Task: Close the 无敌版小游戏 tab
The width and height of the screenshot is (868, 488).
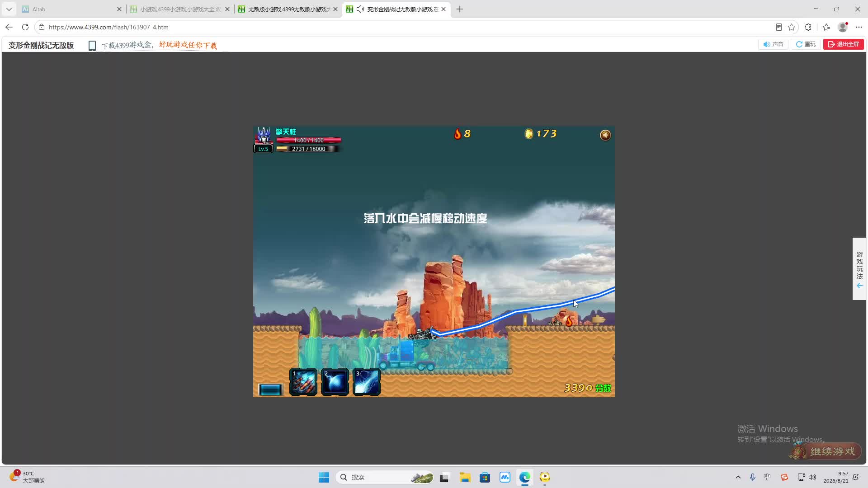Action: coord(335,9)
